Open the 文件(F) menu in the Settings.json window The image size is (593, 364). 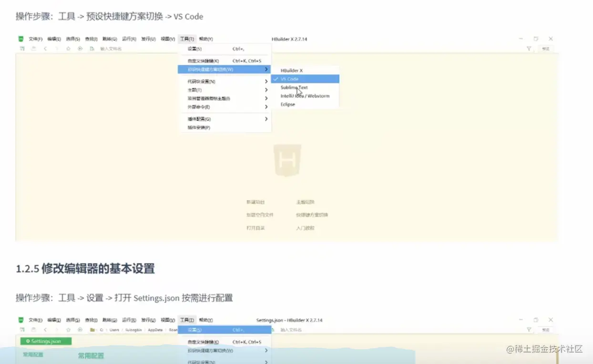click(x=36, y=320)
